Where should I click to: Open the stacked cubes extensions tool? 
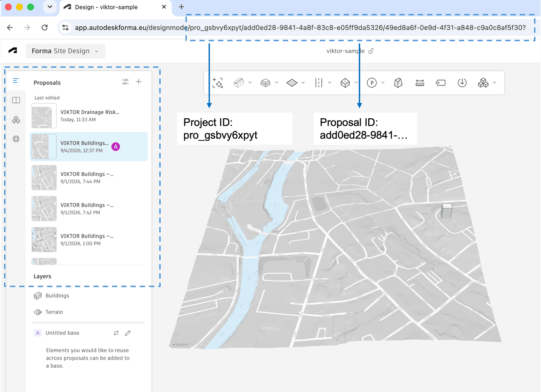pyautogui.click(x=483, y=83)
